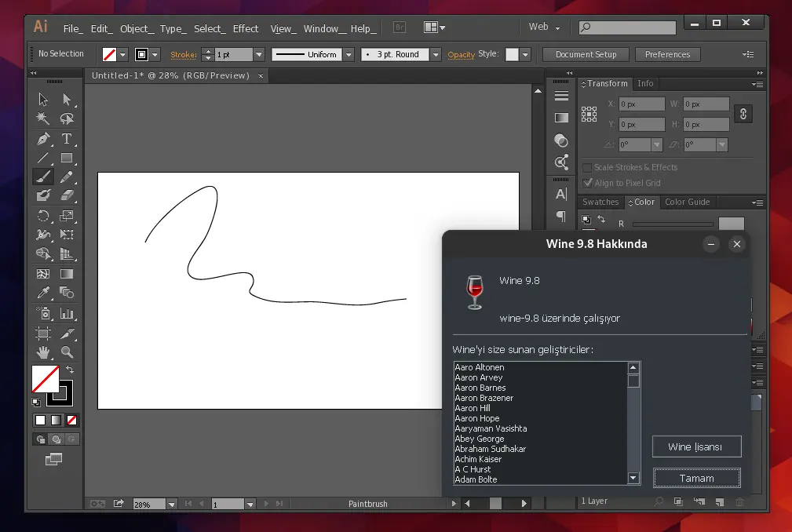Switch to the Color Guide tab

(687, 202)
